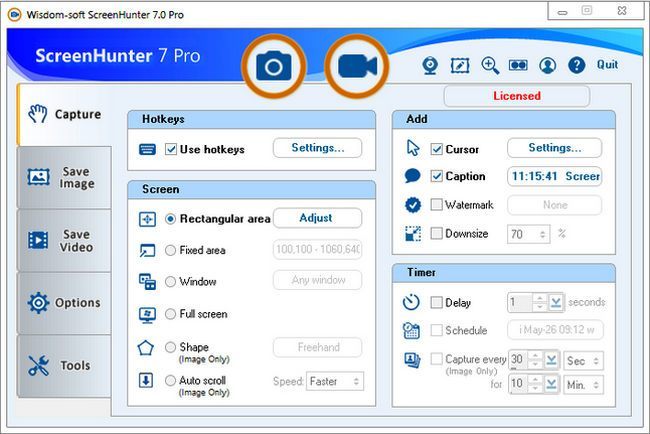Viewport: 650px width, 434px height.
Task: Click the Any window button
Action: [x=318, y=281]
